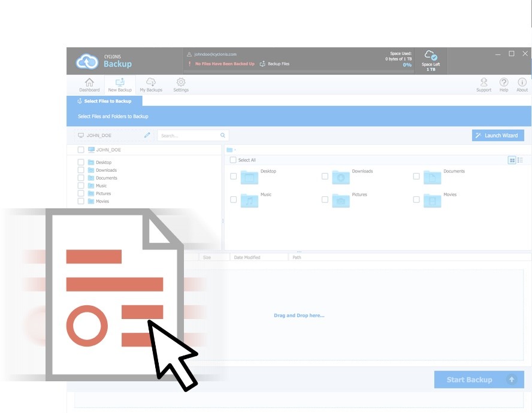Screen dimensions: 532x413
Task: Select the Documents tree item
Action: click(x=106, y=178)
